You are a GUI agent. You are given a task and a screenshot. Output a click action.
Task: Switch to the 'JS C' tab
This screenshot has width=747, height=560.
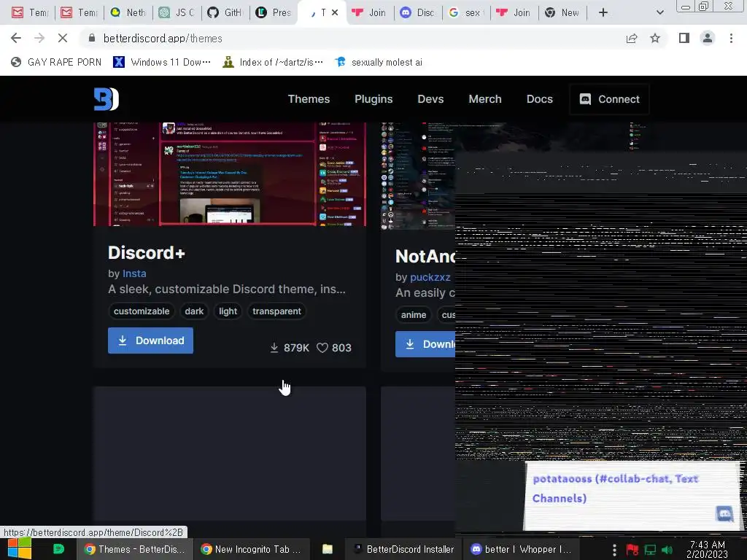click(x=177, y=12)
